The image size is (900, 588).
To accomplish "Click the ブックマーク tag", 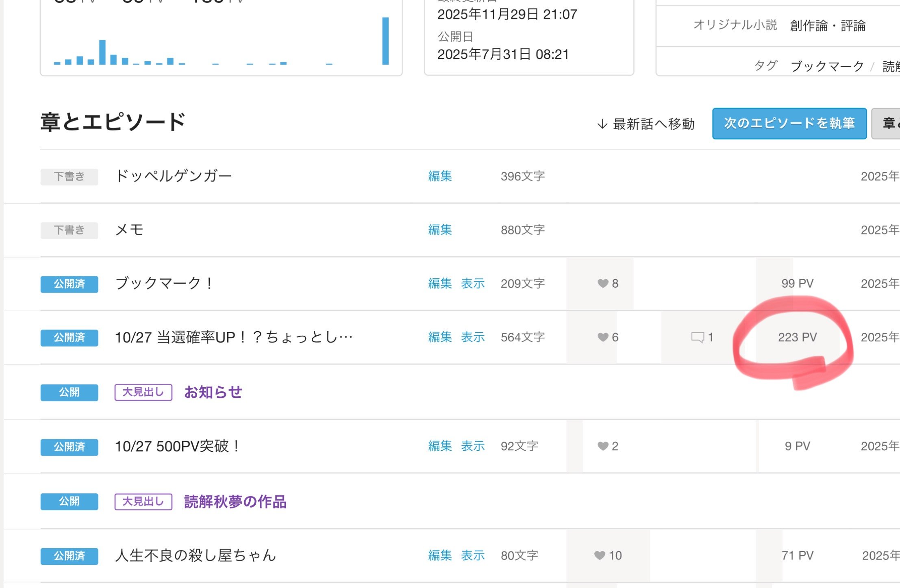I will pos(827,66).
